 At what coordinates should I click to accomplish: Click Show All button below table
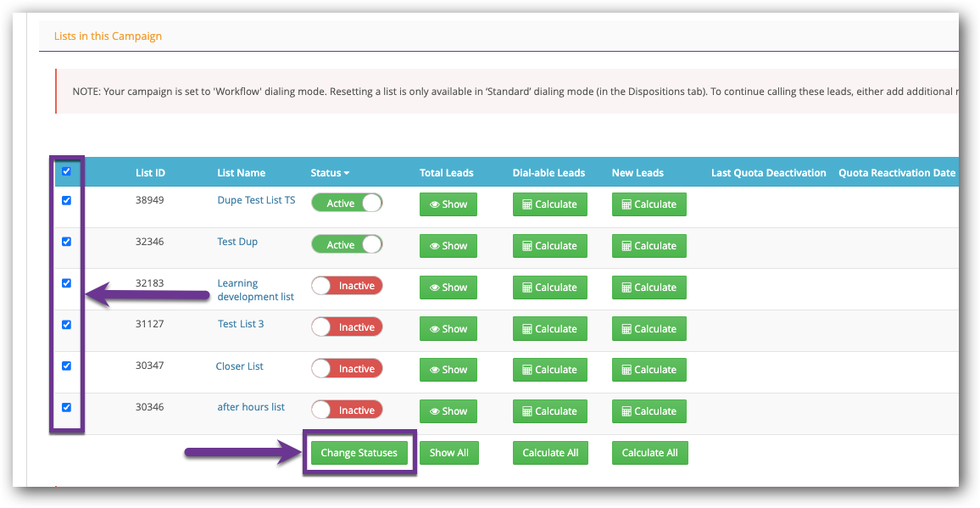448,453
